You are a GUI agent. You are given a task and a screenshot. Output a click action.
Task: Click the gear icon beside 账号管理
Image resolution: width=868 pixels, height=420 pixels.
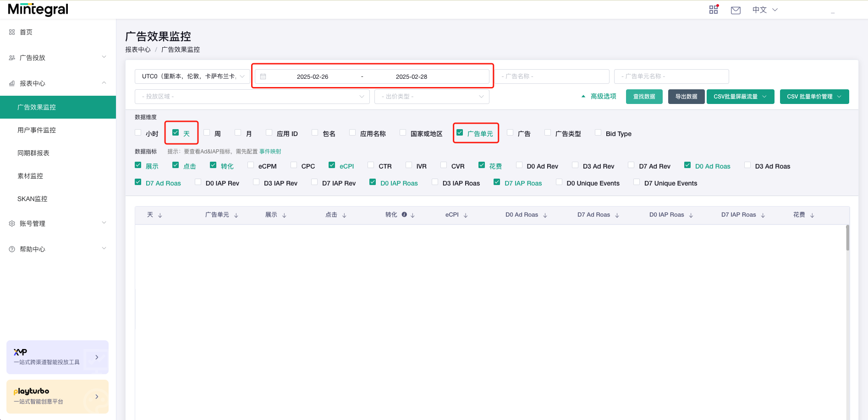11,223
